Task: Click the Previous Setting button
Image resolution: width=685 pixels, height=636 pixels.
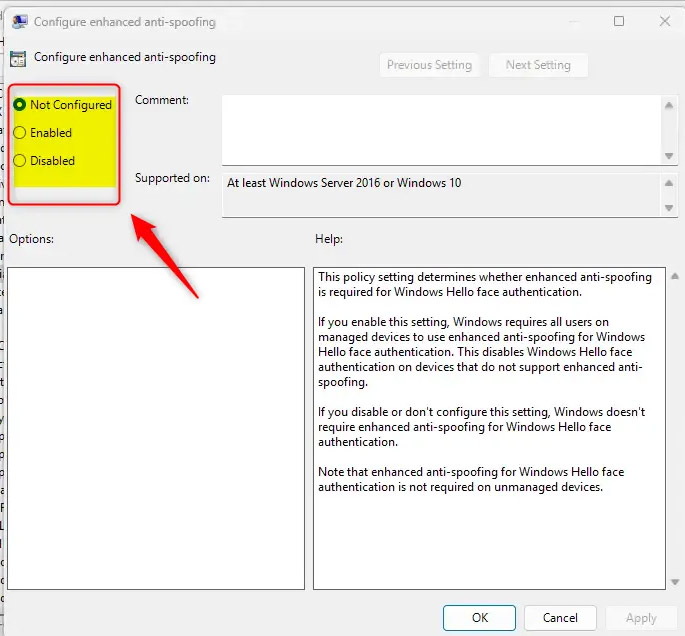Action: (x=429, y=65)
